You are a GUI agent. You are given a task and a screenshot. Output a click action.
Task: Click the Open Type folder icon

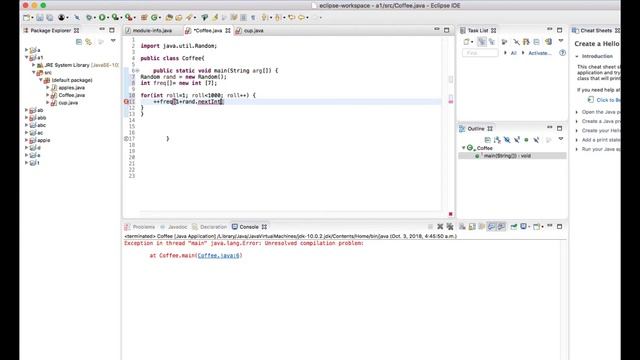click(169, 18)
